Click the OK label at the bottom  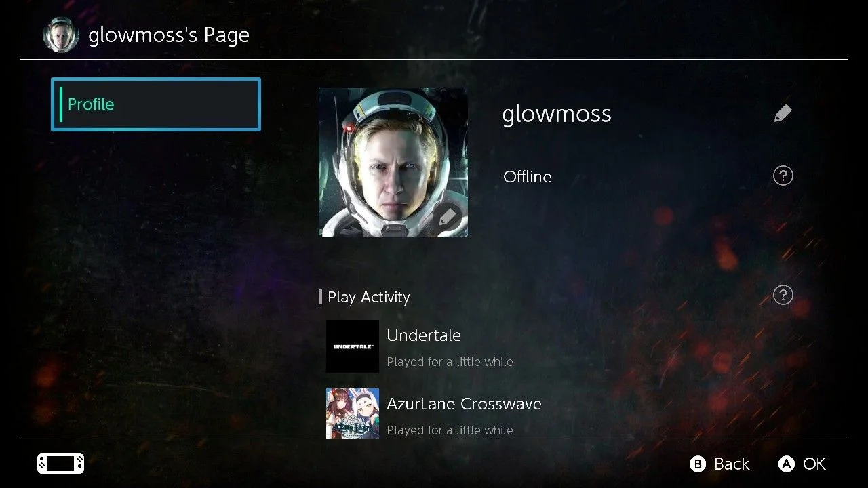click(814, 464)
